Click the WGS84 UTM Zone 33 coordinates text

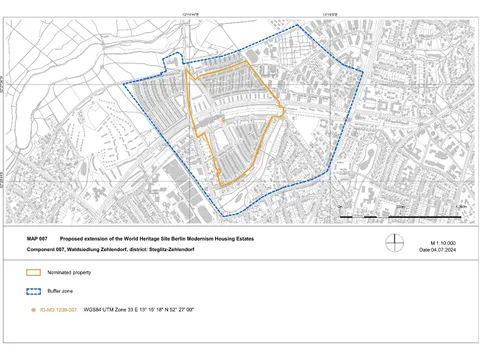pyautogui.click(x=139, y=310)
